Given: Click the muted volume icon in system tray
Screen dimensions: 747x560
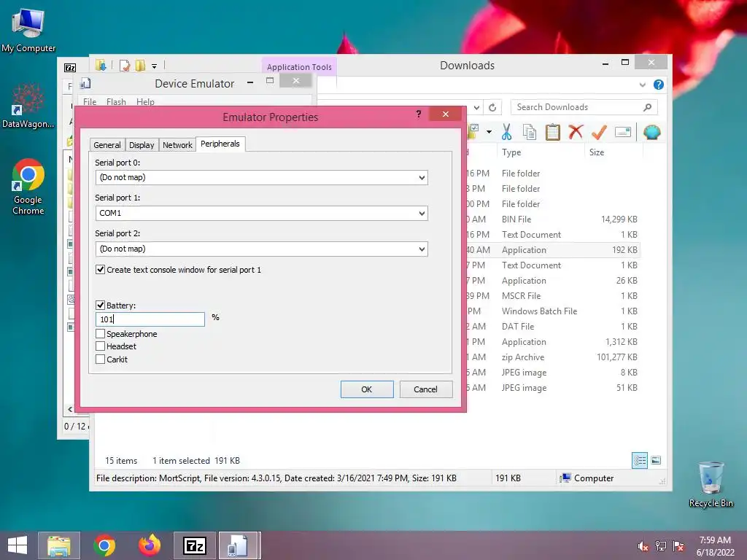Looking at the screenshot, I should [643, 546].
